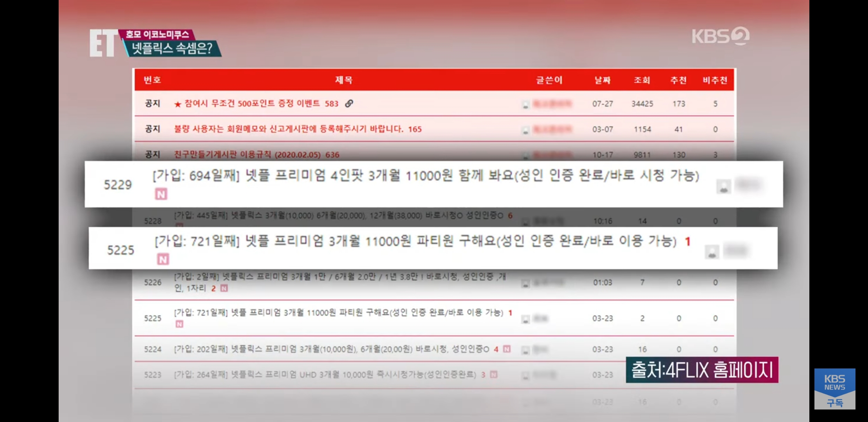The width and height of the screenshot is (868, 422).
Task: Click the date 07-27 on the first notice
Action: click(603, 104)
